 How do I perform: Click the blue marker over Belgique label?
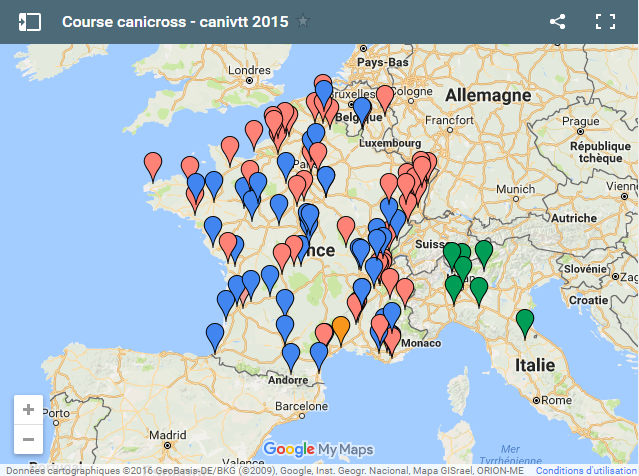pyautogui.click(x=362, y=107)
